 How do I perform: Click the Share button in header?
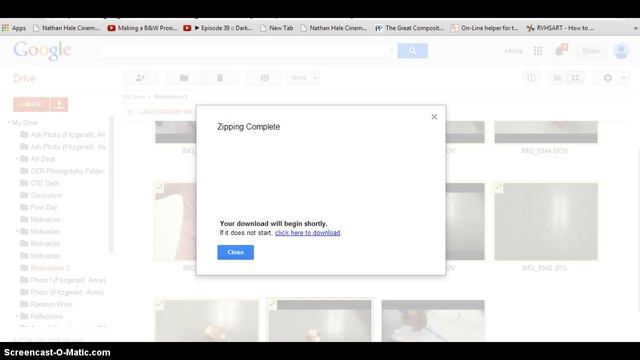click(x=591, y=51)
